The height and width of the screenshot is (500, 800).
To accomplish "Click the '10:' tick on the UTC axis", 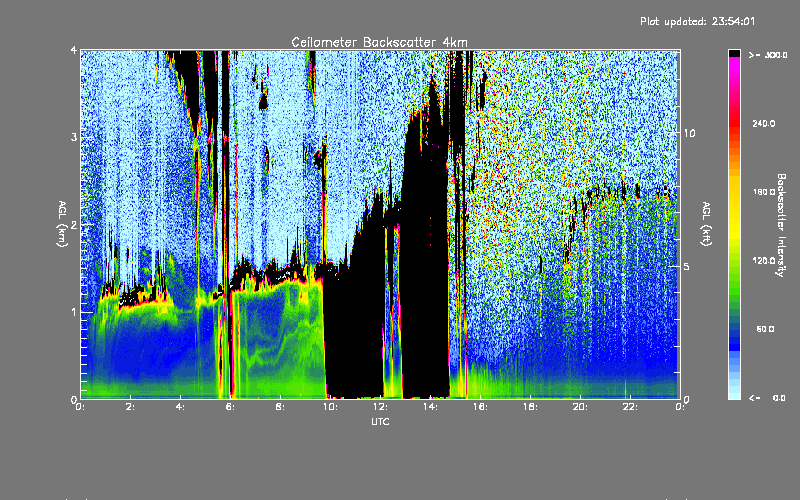I will click(330, 407).
